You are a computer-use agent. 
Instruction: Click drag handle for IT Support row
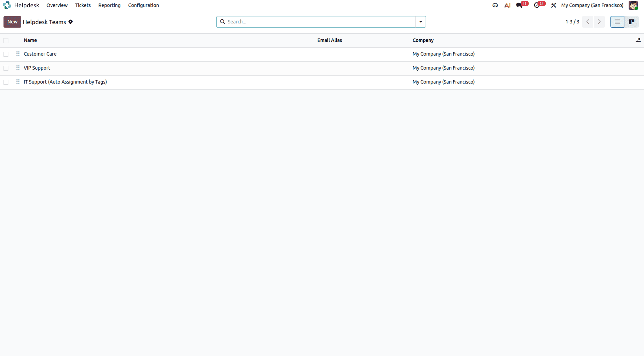coord(18,82)
